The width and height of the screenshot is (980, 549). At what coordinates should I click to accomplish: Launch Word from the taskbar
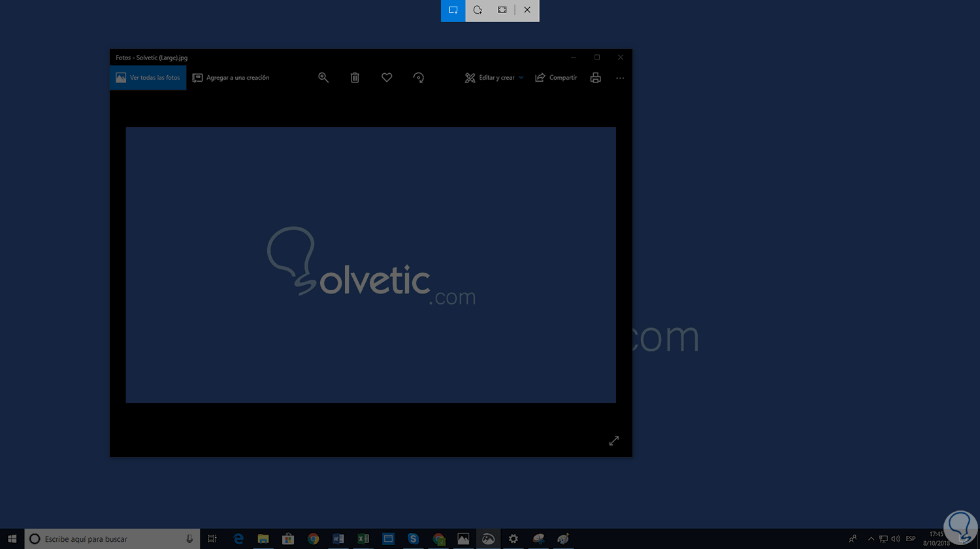point(338,539)
